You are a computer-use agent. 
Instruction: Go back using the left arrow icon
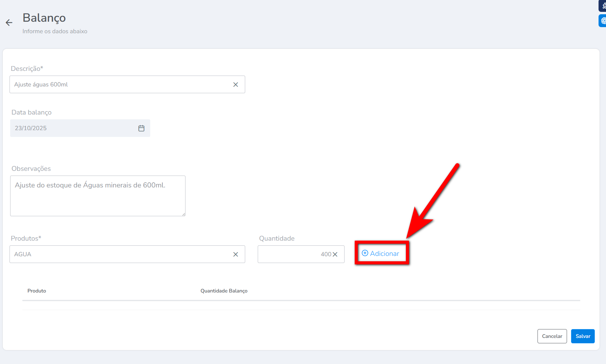9,23
